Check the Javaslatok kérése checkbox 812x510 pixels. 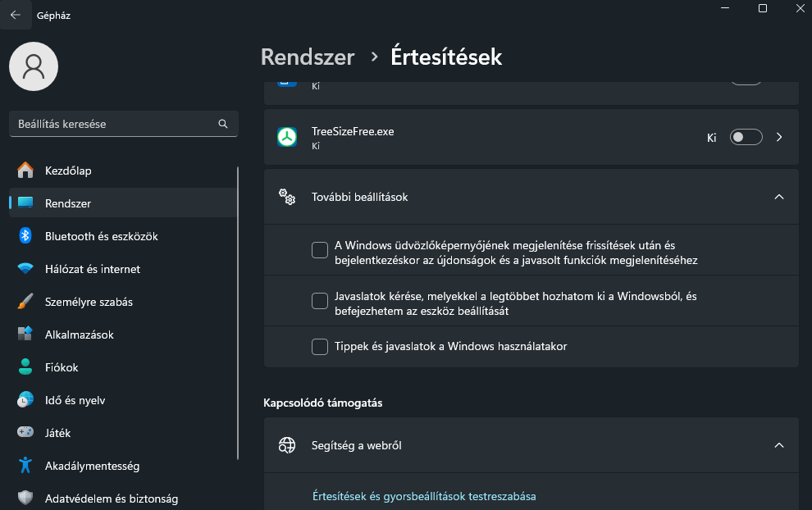tap(320, 301)
